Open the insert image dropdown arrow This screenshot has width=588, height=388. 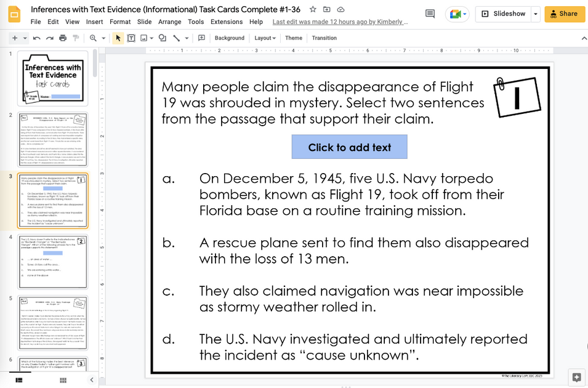[151, 38]
